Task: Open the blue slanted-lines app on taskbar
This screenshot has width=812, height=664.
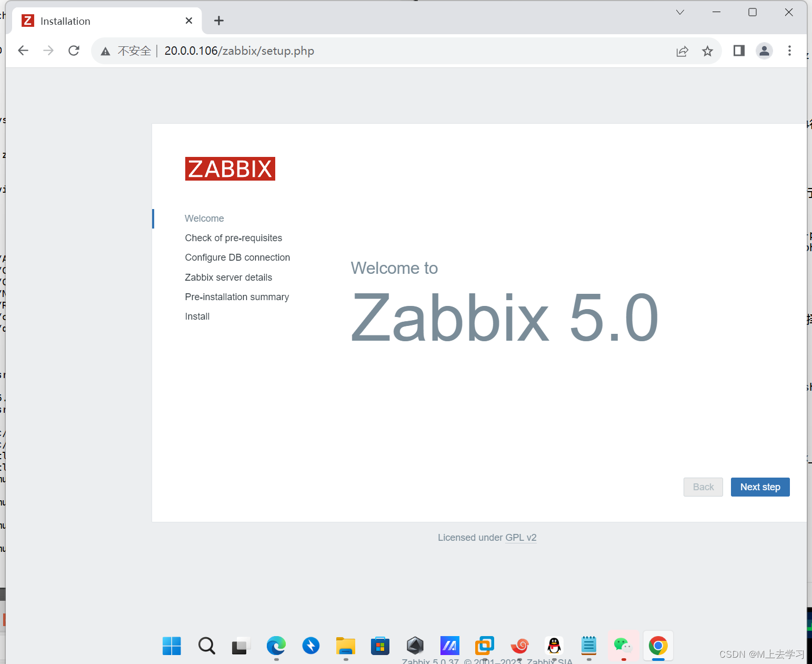Action: pos(450,646)
